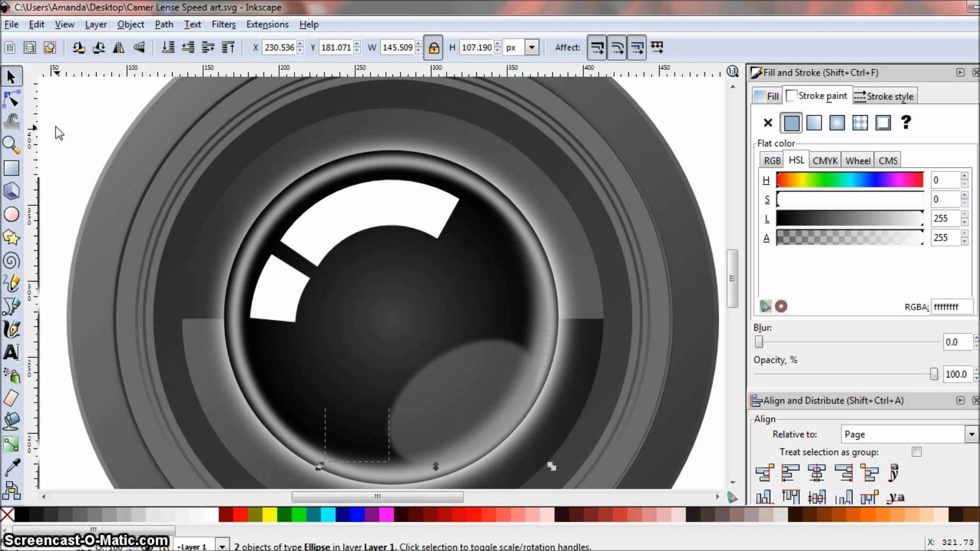The height and width of the screenshot is (551, 980).
Task: Click the rotate 90° counter-clockwise icon
Action: (78, 47)
